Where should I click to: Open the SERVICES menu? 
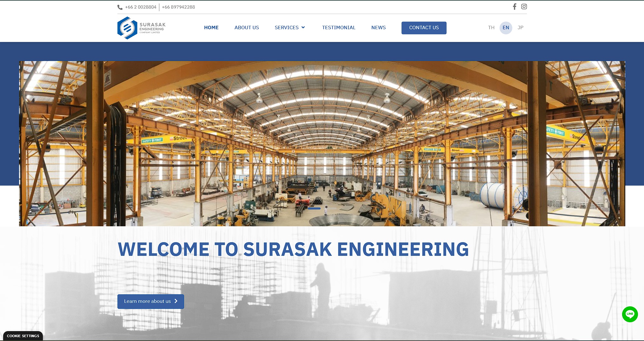coord(286,28)
